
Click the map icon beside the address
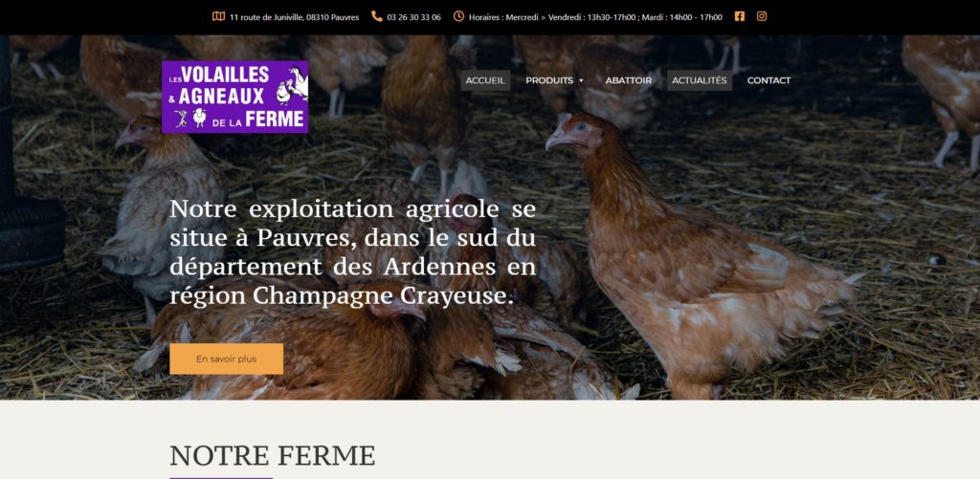(218, 17)
